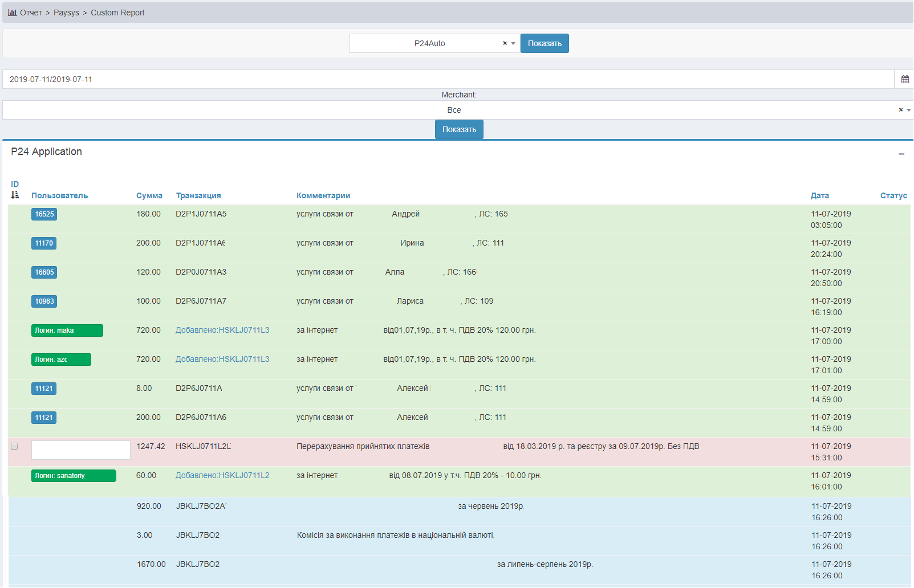Open user badge 11121 in 200.00 row
The image size is (914, 588).
pos(44,418)
